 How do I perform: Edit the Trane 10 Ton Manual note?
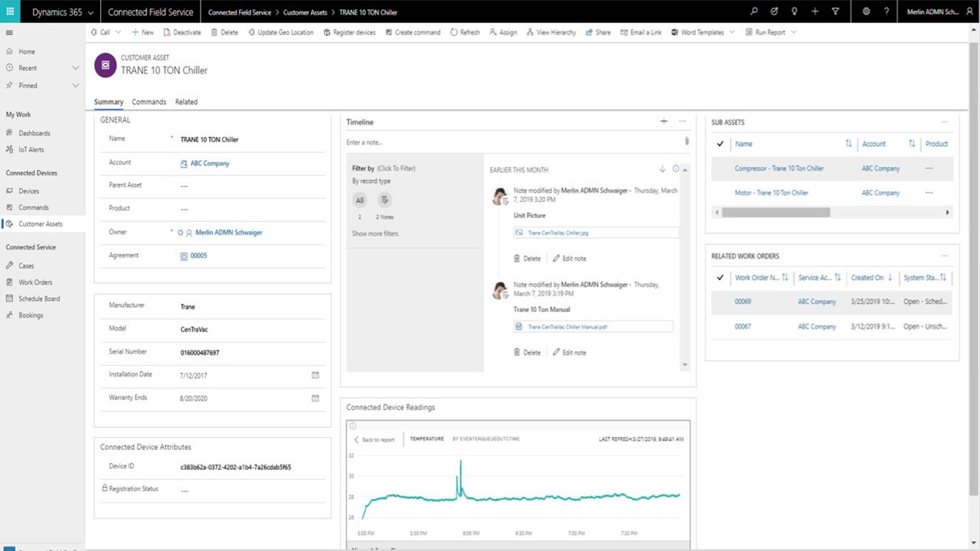point(570,353)
